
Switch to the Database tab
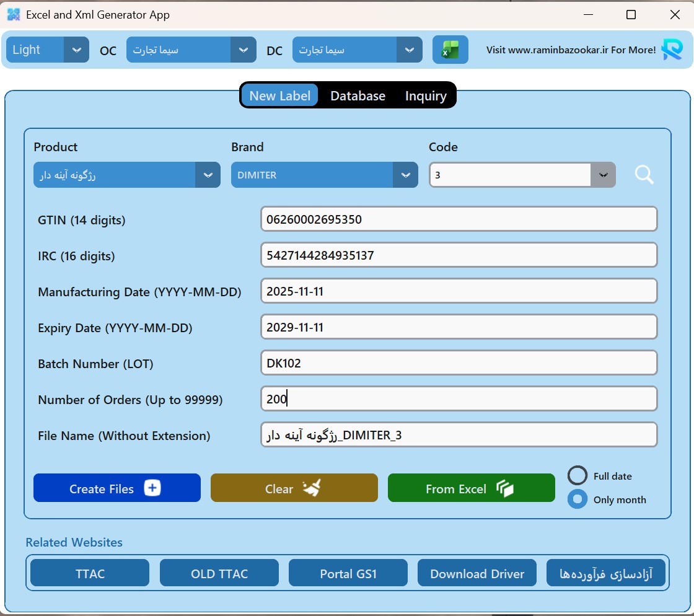click(x=358, y=96)
